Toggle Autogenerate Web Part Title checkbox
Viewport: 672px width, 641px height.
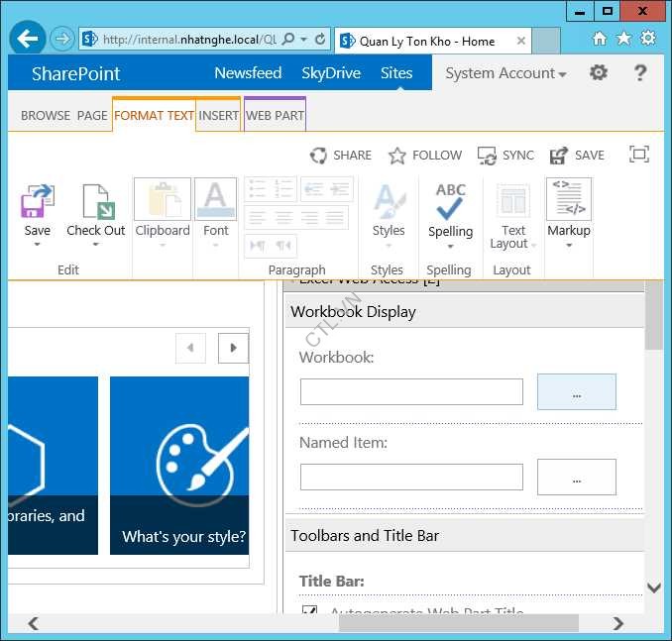click(309, 613)
